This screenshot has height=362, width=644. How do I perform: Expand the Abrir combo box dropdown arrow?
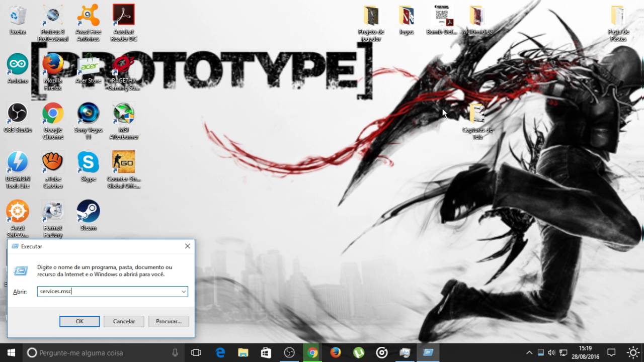[x=184, y=292]
